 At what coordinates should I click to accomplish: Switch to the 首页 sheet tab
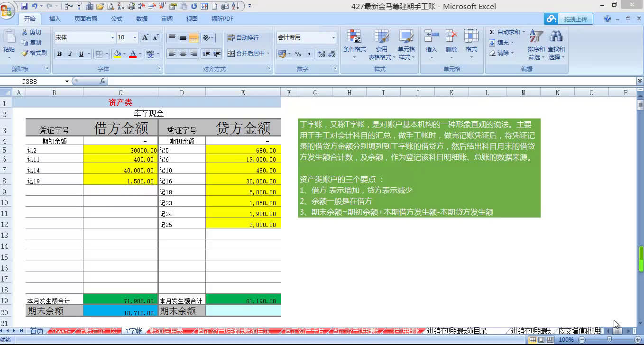coord(37,331)
